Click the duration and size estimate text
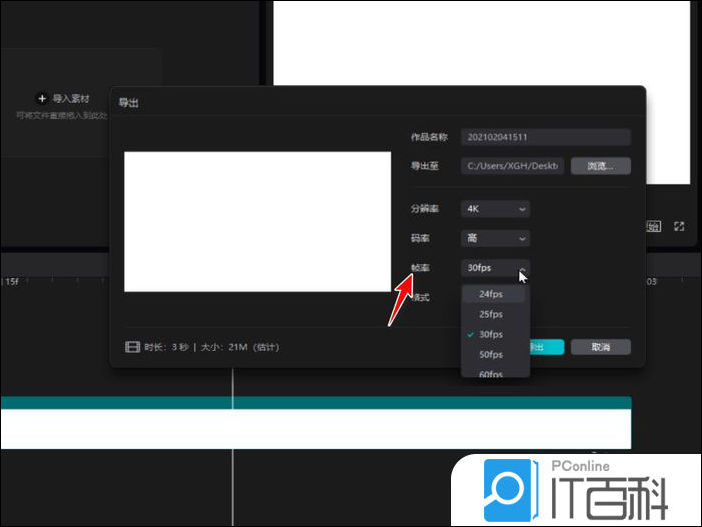 [212, 347]
